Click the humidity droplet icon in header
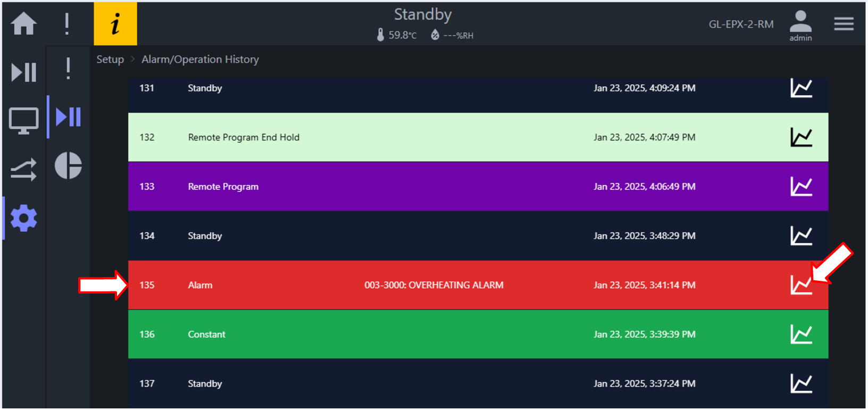868x410 pixels. 435,35
